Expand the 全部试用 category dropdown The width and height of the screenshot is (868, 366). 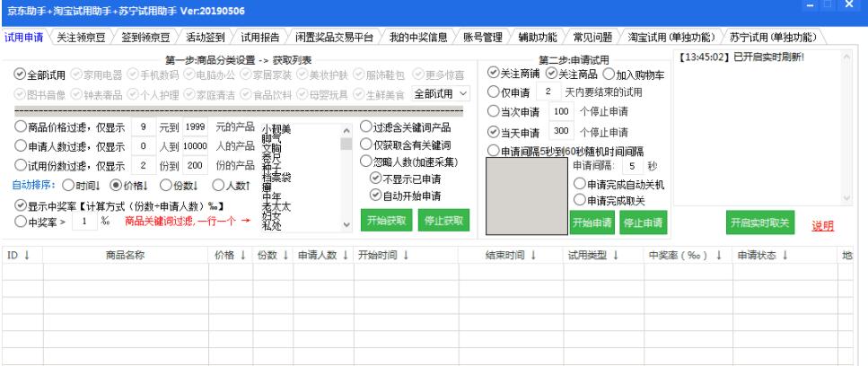coord(442,93)
